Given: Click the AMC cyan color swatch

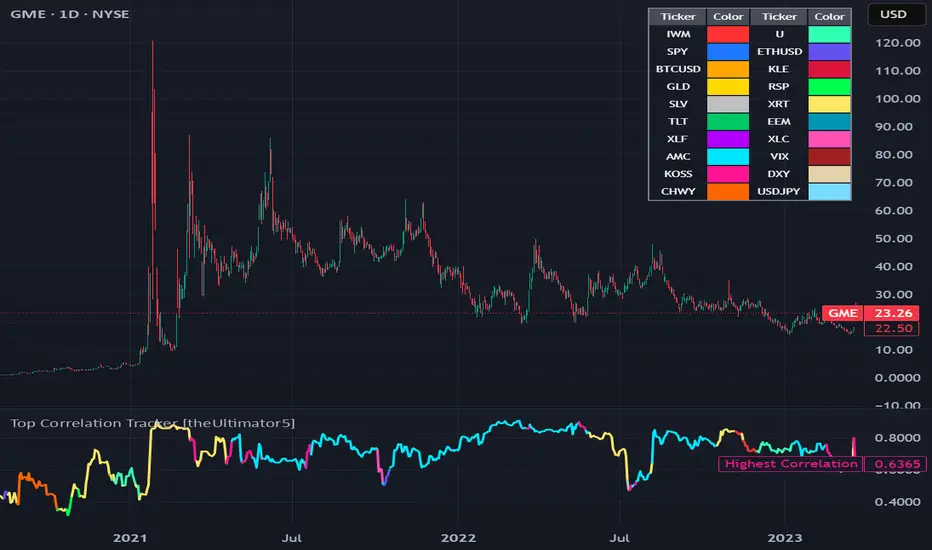Looking at the screenshot, I should 728,156.
